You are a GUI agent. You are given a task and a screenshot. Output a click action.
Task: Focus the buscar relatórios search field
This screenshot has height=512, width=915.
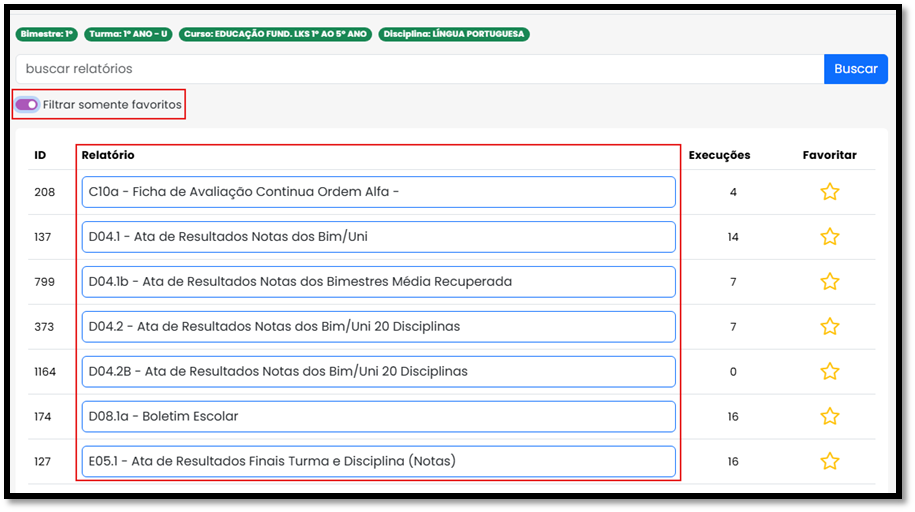tap(420, 69)
